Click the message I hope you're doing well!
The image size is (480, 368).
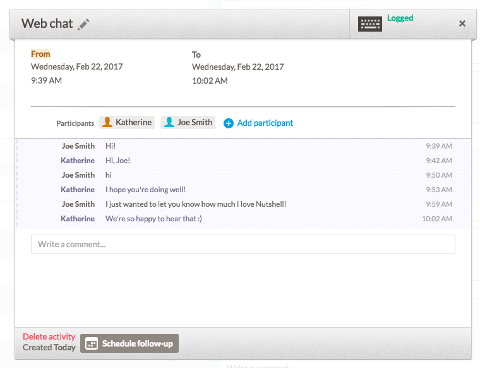pyautogui.click(x=145, y=189)
